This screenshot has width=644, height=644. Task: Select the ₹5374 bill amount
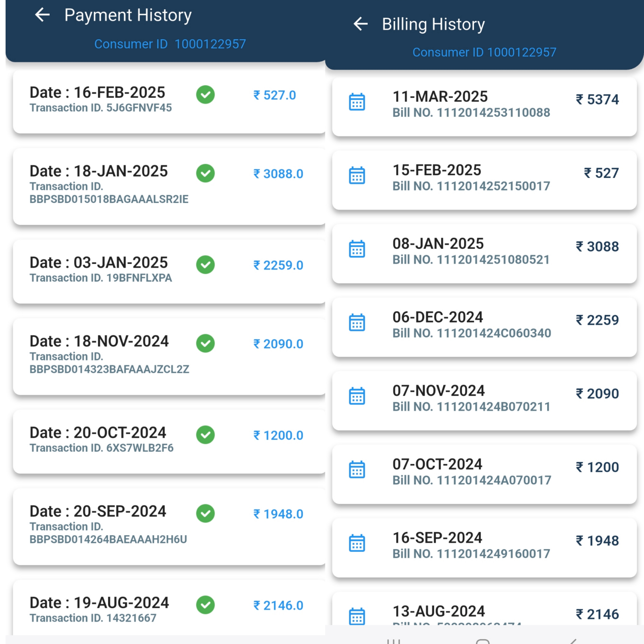[597, 99]
